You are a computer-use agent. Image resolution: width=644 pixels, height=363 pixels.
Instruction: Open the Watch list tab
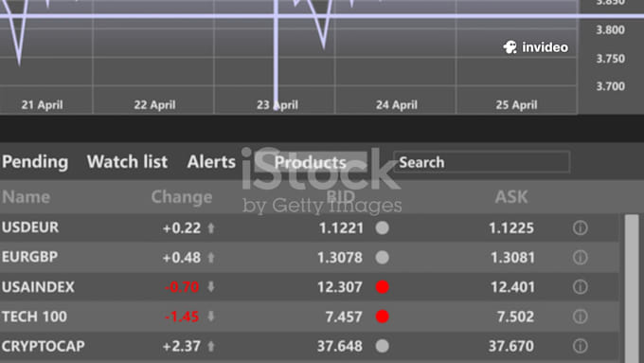[127, 162]
